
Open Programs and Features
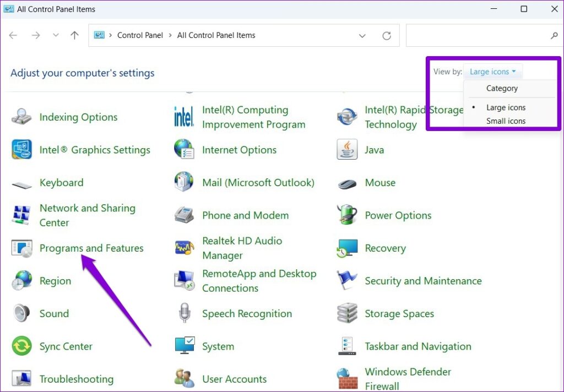[91, 248]
